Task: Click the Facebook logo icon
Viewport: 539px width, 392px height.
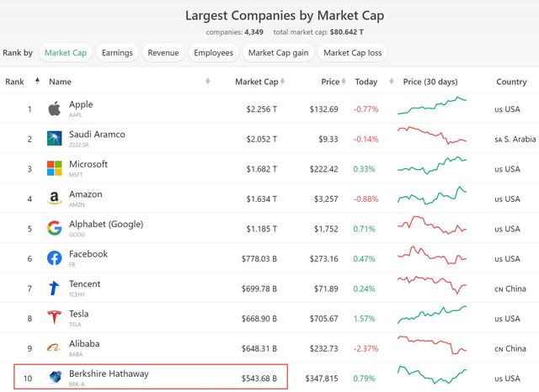Action: click(x=54, y=258)
